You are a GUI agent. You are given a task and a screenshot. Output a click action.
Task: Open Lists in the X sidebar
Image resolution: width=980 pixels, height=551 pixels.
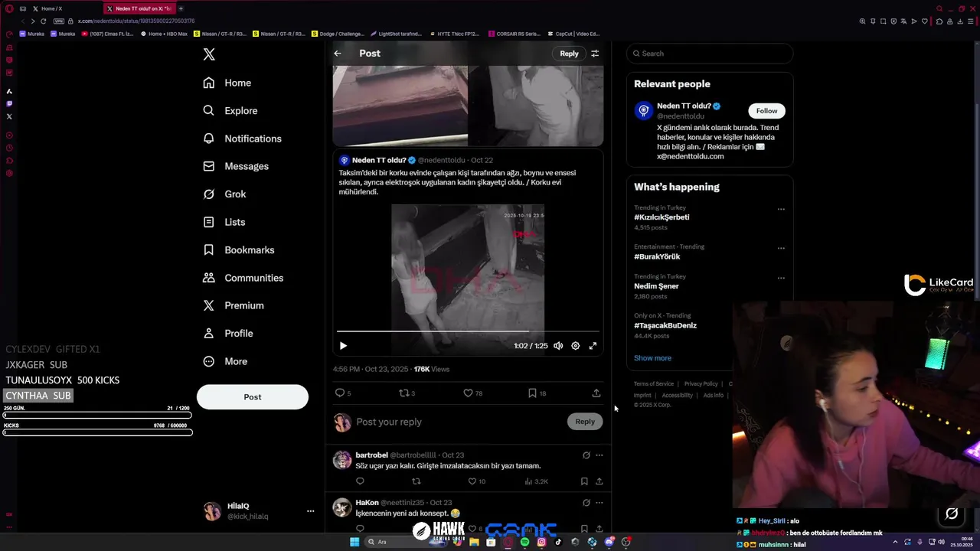pos(224,222)
